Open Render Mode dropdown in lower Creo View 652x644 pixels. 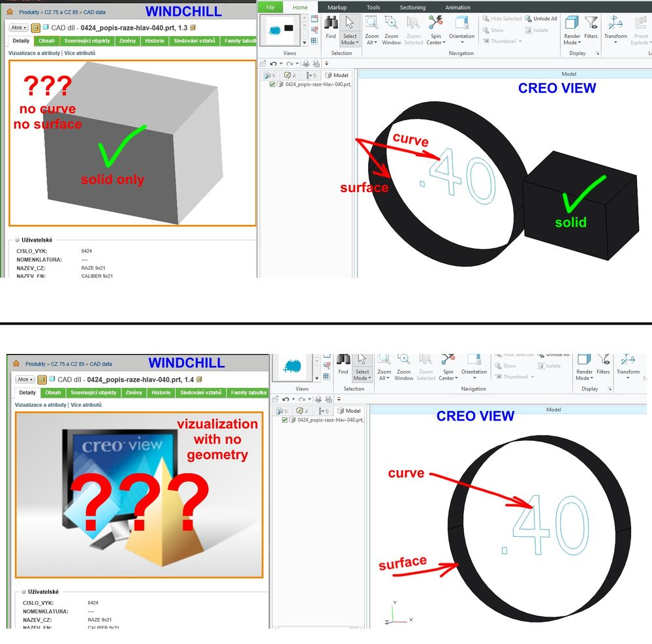point(584,376)
